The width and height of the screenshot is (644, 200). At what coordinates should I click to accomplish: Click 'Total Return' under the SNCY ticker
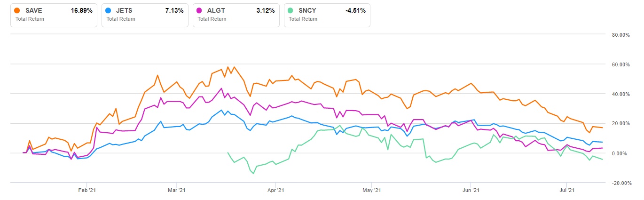click(303, 19)
